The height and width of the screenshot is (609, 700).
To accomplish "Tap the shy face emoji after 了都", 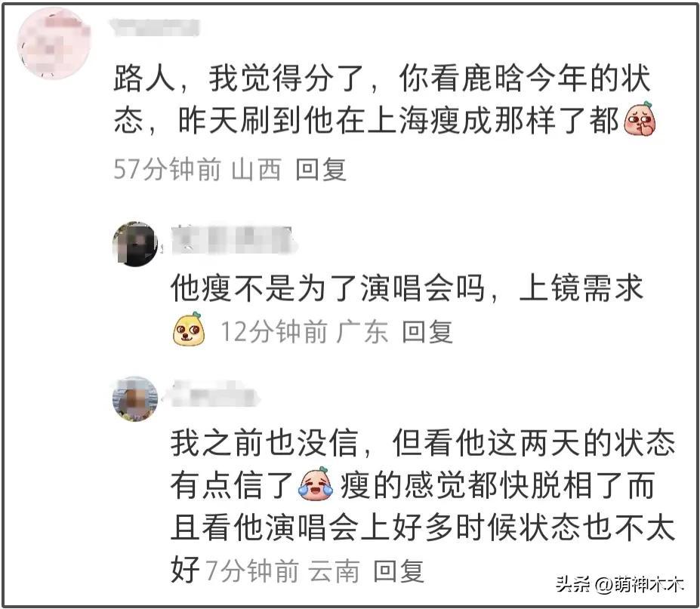I will (640, 118).
